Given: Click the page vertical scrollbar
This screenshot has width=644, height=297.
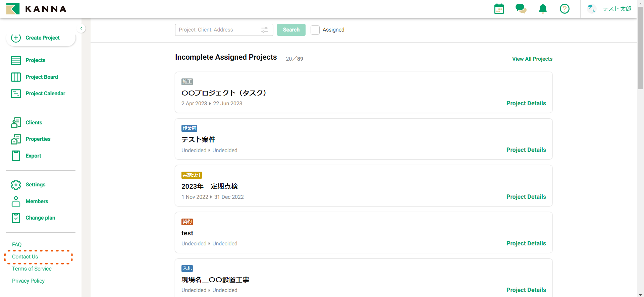Looking at the screenshot, I should click(640, 50).
